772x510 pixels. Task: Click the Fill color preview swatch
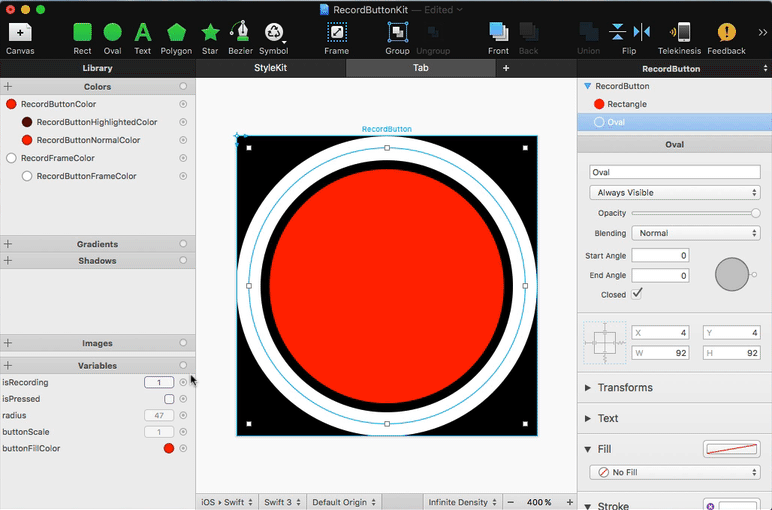click(732, 449)
